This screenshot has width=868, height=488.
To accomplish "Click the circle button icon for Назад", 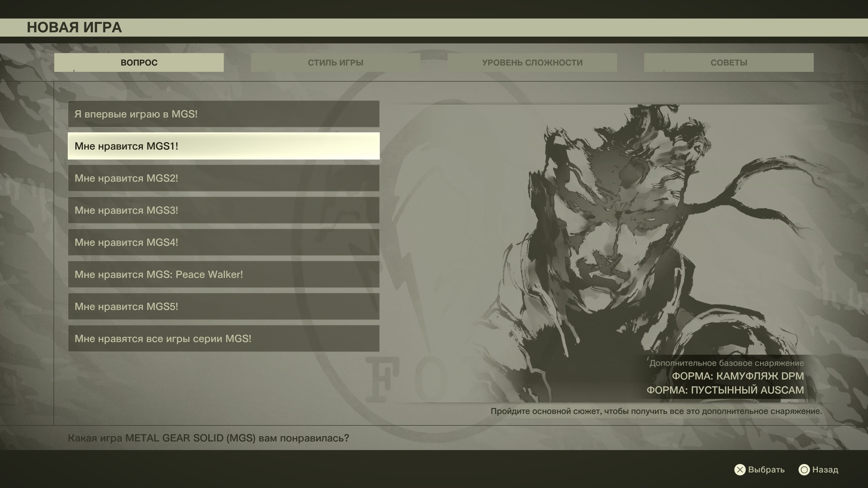I will point(804,469).
